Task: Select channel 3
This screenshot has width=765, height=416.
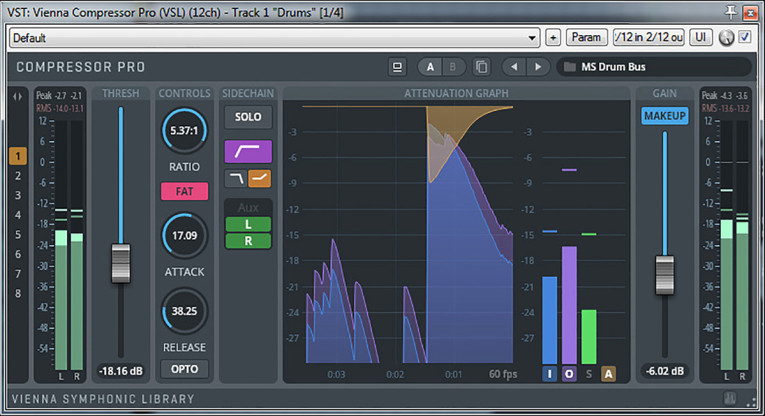Action: (x=18, y=195)
